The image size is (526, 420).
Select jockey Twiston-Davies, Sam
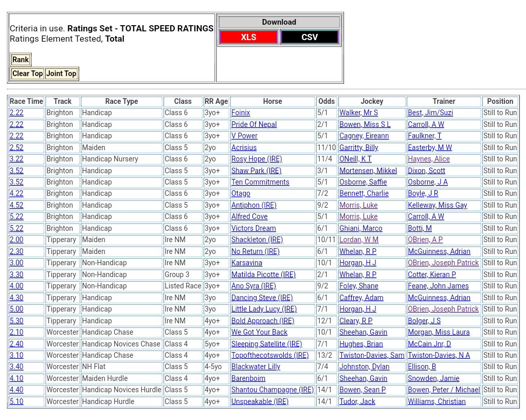(372, 355)
